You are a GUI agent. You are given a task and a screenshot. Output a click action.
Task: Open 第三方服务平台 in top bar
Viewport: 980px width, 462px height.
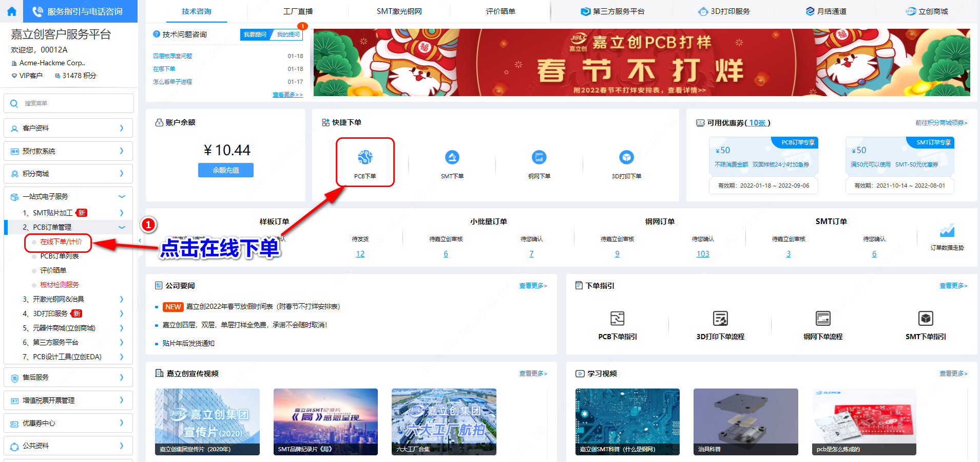tap(612, 11)
